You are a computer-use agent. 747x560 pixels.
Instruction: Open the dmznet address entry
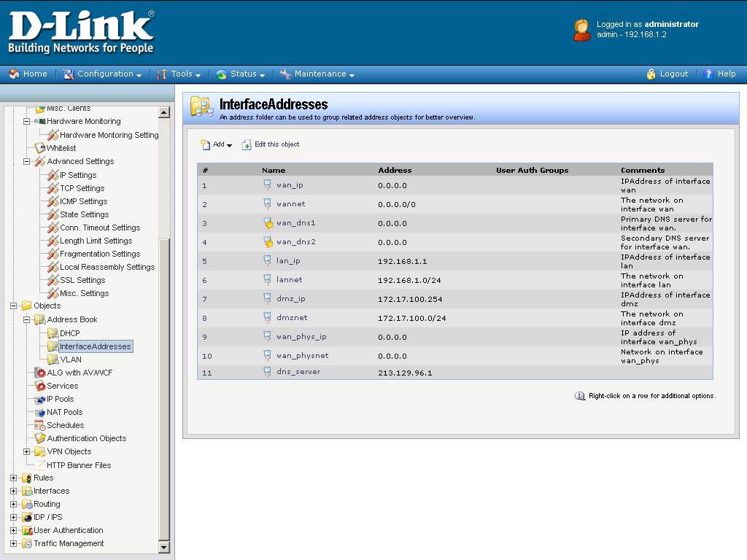click(x=292, y=318)
